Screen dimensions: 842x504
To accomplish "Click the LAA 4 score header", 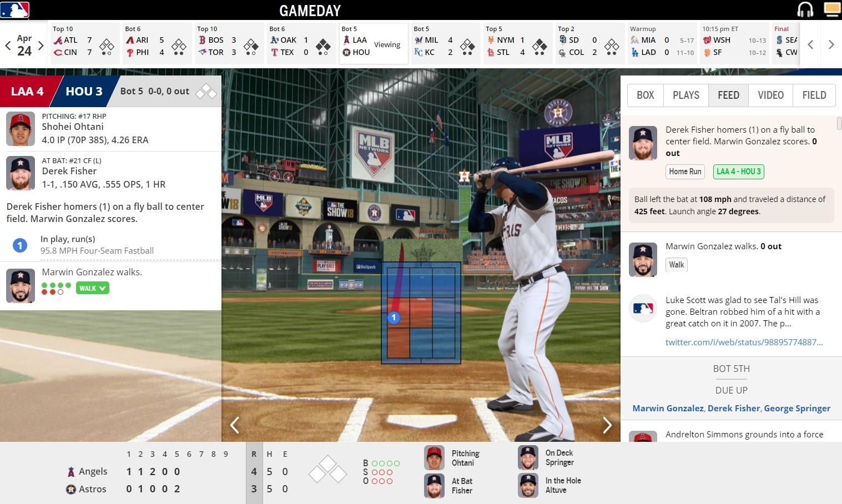I will (27, 91).
